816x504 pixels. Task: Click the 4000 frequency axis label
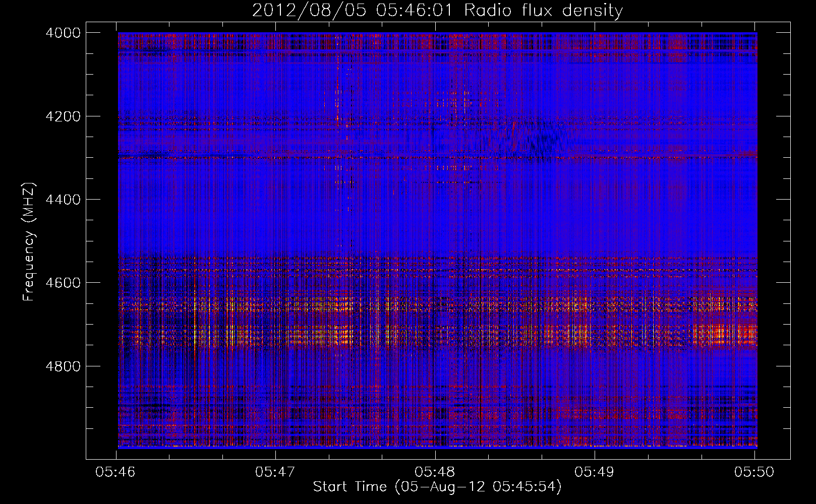point(63,33)
